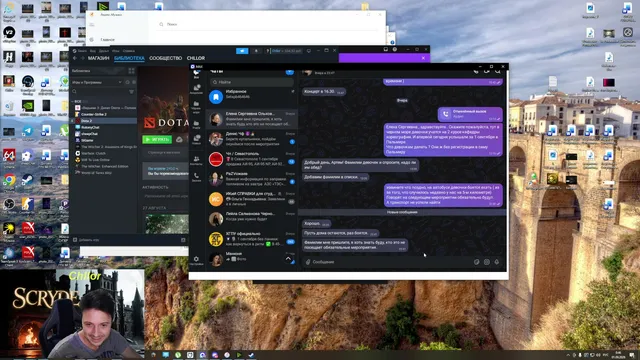Viewport: 640px width, 360px height.
Task: Open the Chillor account dropdown in Steam
Action: tap(286, 51)
